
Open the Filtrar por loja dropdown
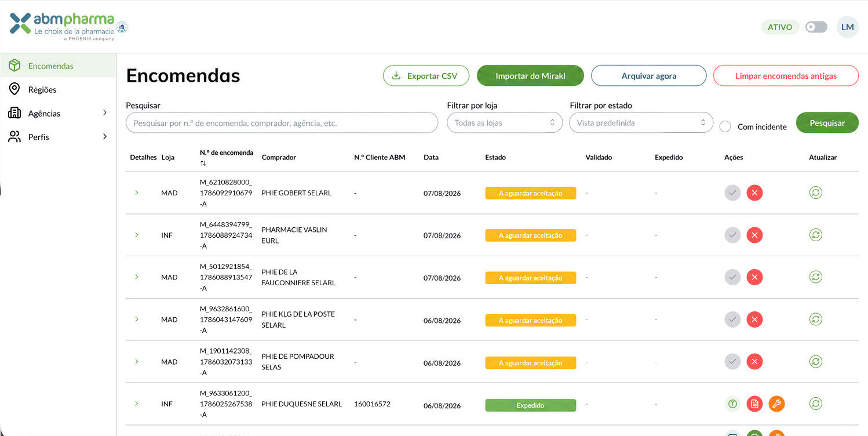(x=505, y=123)
